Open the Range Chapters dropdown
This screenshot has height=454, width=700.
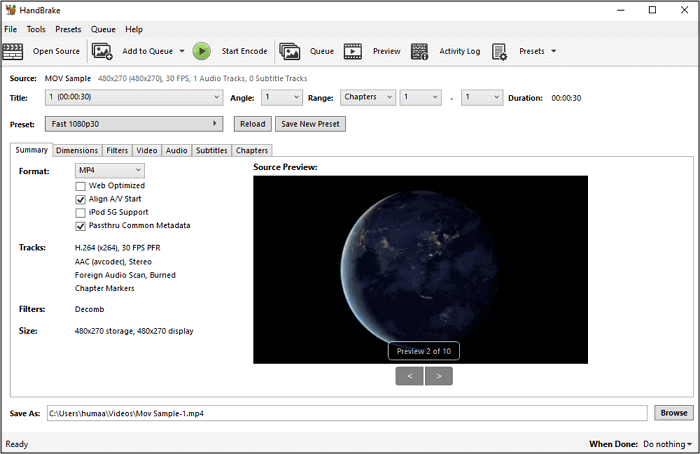coord(366,98)
